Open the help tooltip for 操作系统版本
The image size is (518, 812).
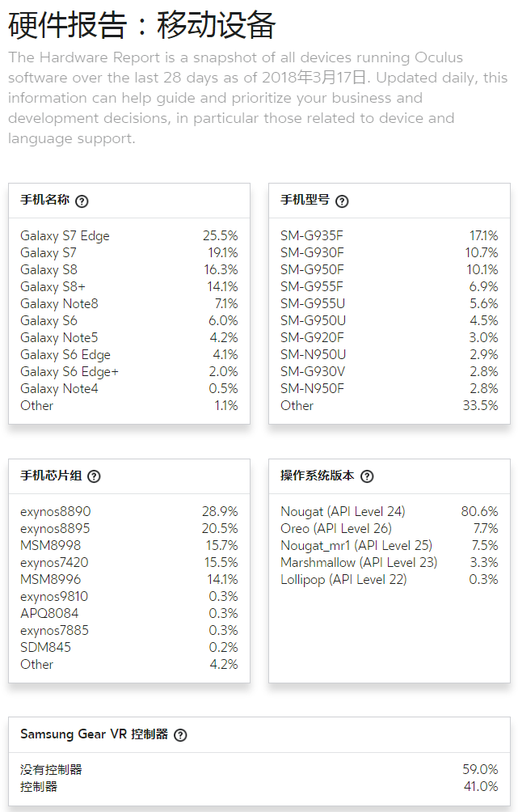pyautogui.click(x=367, y=476)
